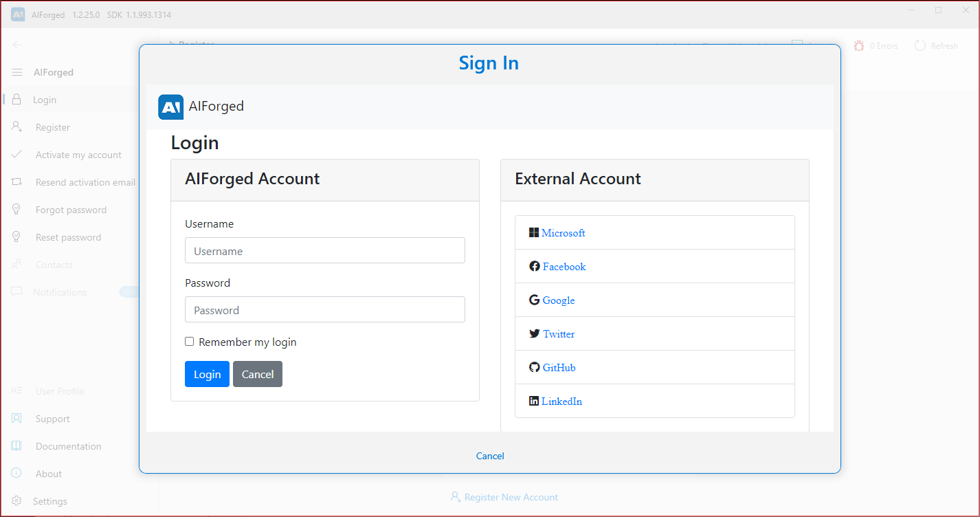Click the AIForged logo in the Sign In dialog
This screenshot has height=517, width=980.
[x=170, y=107]
